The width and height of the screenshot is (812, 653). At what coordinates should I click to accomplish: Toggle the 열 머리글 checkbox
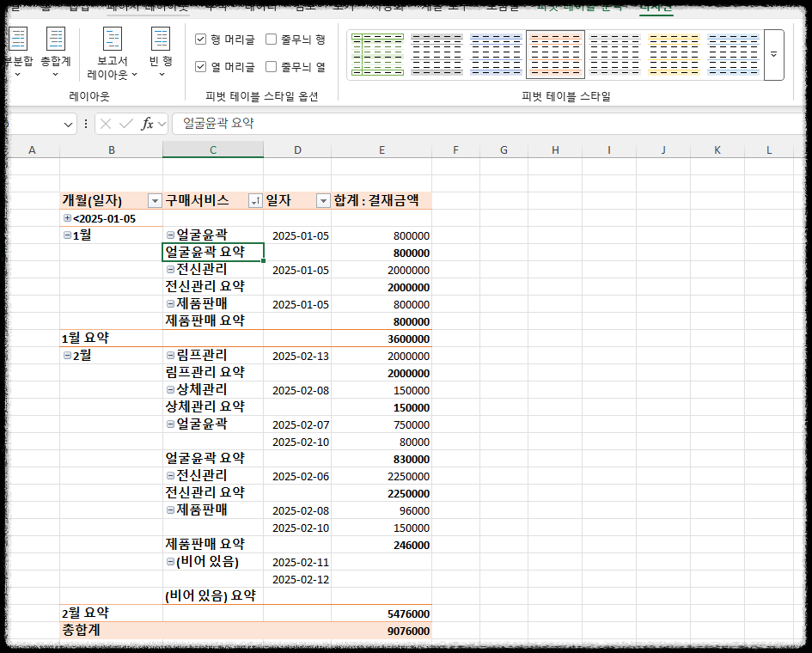click(201, 67)
